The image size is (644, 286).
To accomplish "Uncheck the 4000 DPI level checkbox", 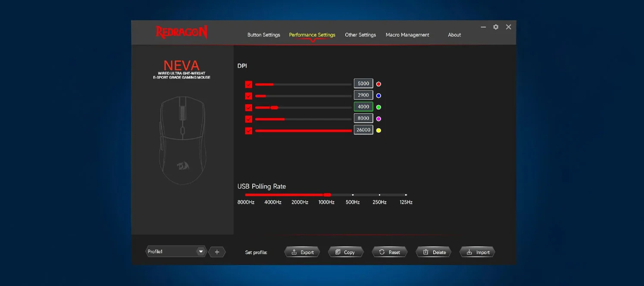I will coord(248,108).
